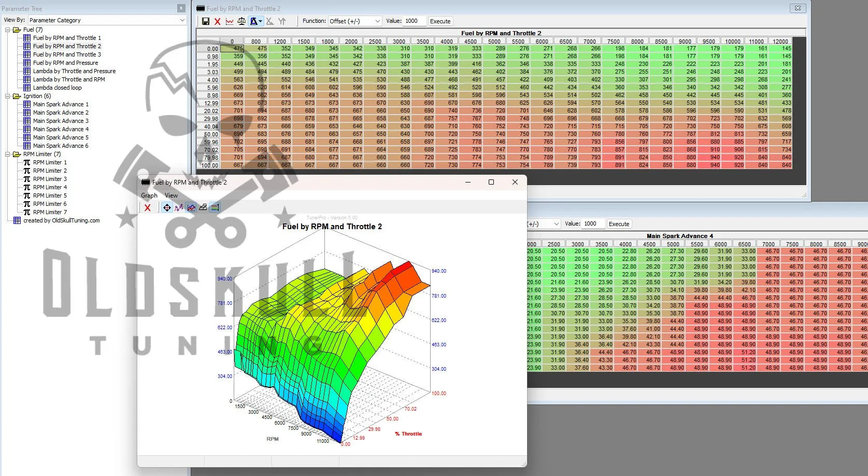The height and width of the screenshot is (476, 868).
Task: Click the surface layers icon in graph toolbar
Action: [x=203, y=207]
